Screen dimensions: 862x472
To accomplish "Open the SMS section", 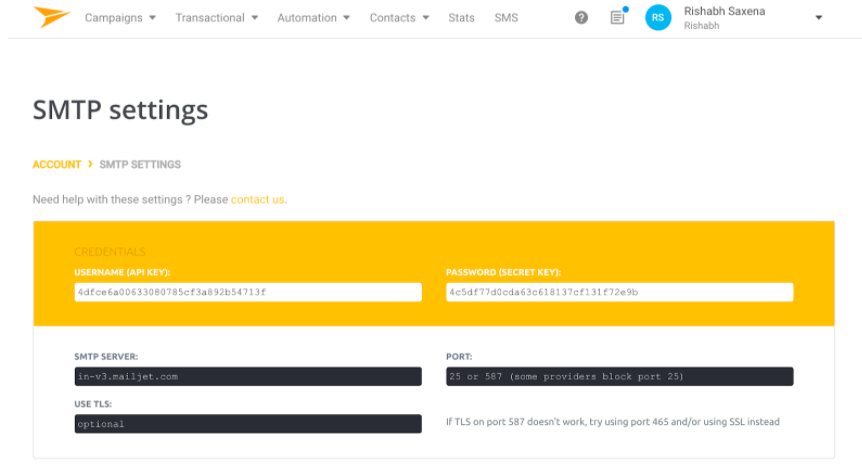I will click(x=506, y=18).
